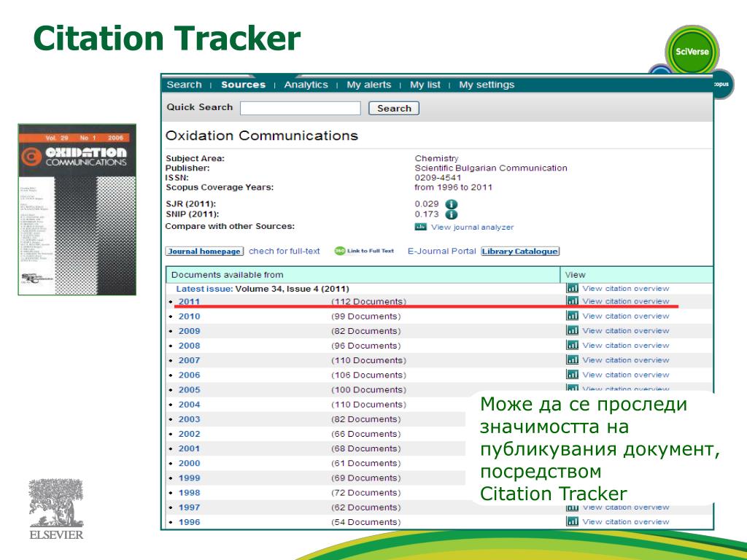747x560 pixels.
Task: Show SNIP (2011) info icon
Action: click(451, 215)
